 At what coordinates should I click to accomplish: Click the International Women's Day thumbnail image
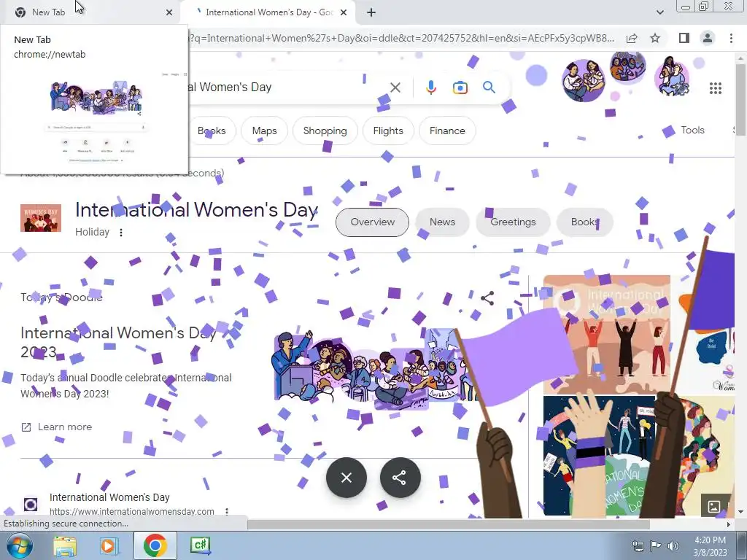41,218
